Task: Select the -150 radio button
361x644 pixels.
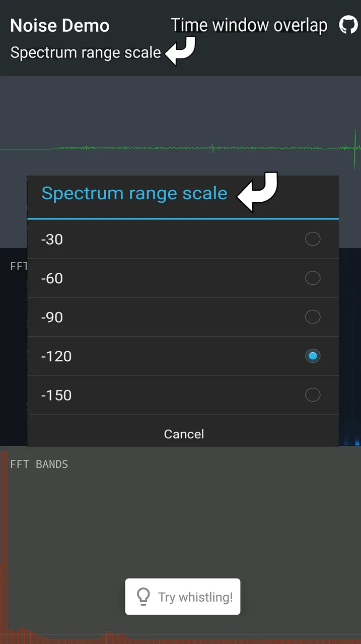Action: tap(313, 395)
